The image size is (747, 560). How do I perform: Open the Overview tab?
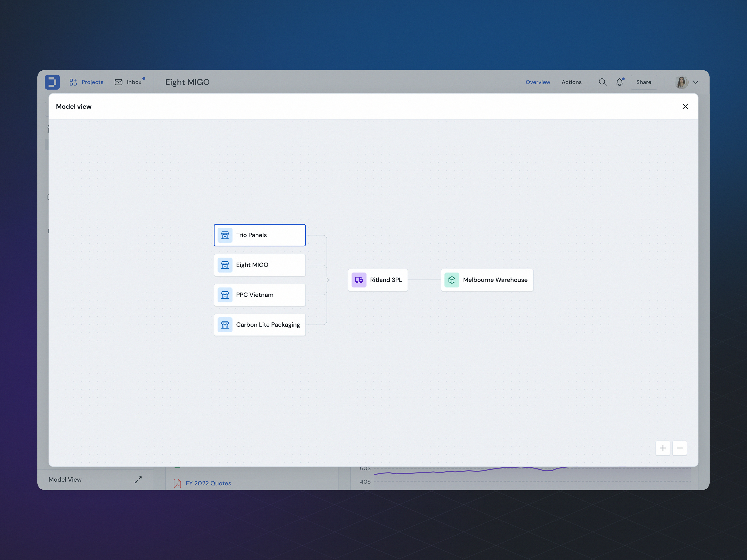pos(538,82)
